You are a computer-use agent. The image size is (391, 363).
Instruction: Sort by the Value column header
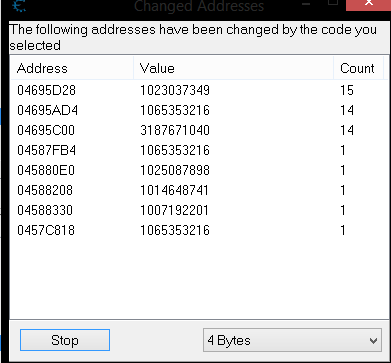(233, 68)
